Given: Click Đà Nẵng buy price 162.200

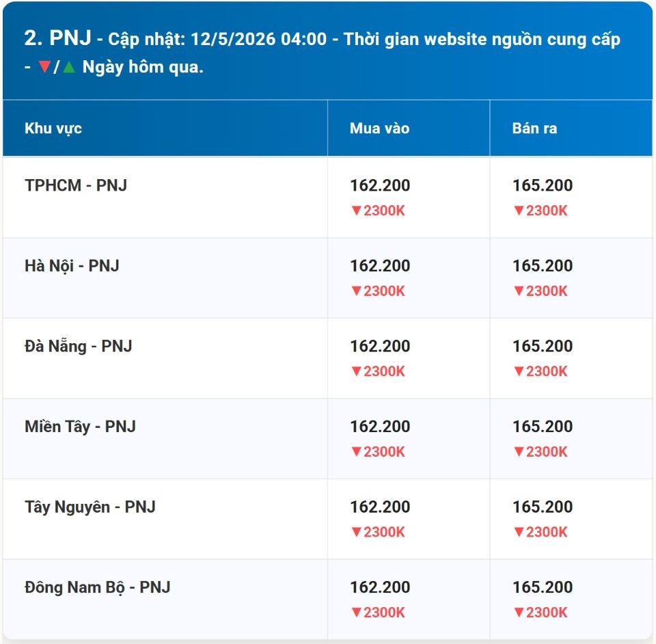Looking at the screenshot, I should click(380, 346).
